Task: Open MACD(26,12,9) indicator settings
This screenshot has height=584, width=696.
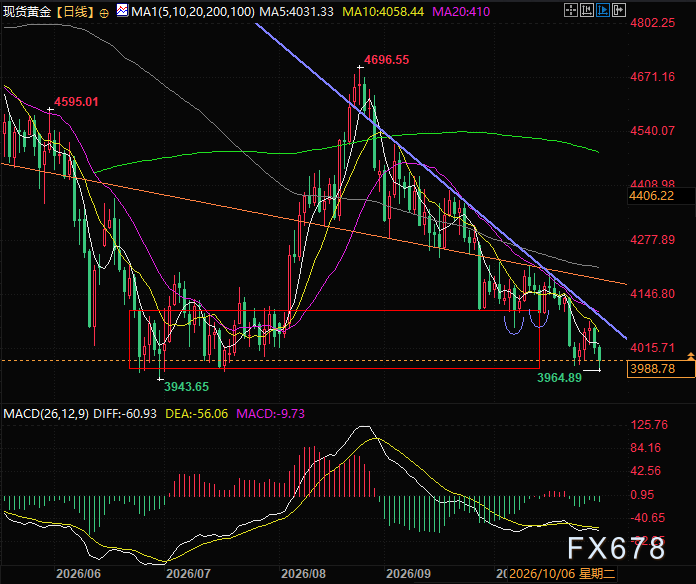Action: (46, 414)
